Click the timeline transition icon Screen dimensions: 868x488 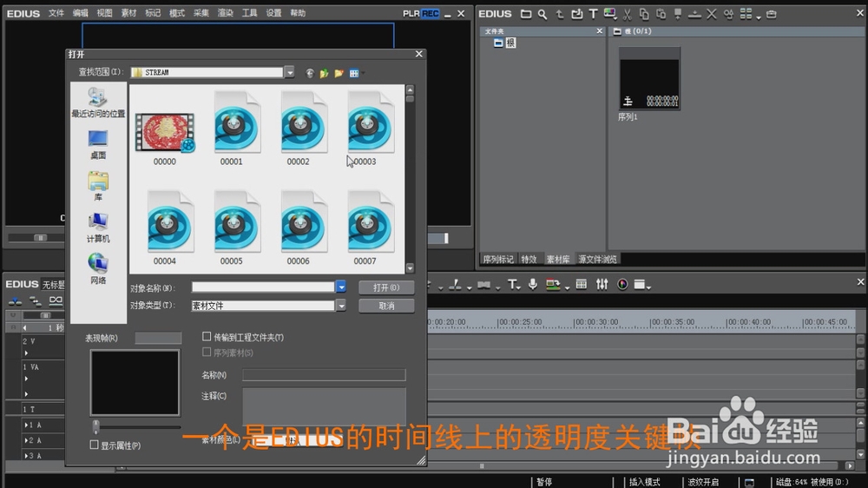click(483, 284)
